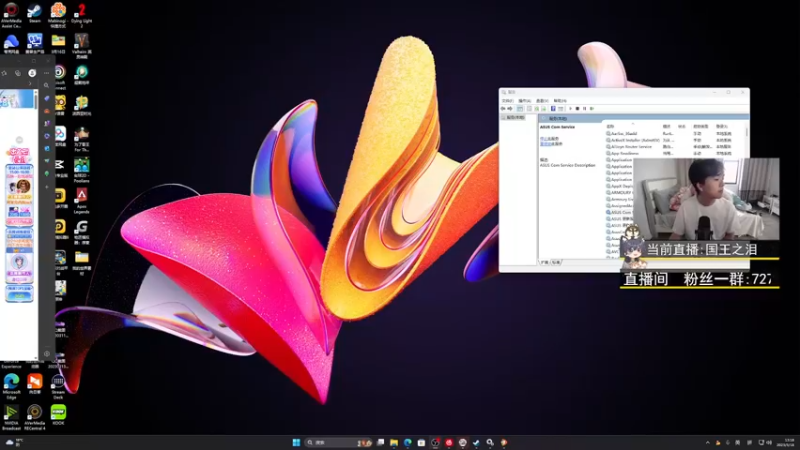Click the profile avatar in Edge window
Viewport: 800px width, 450px height.
click(x=32, y=73)
